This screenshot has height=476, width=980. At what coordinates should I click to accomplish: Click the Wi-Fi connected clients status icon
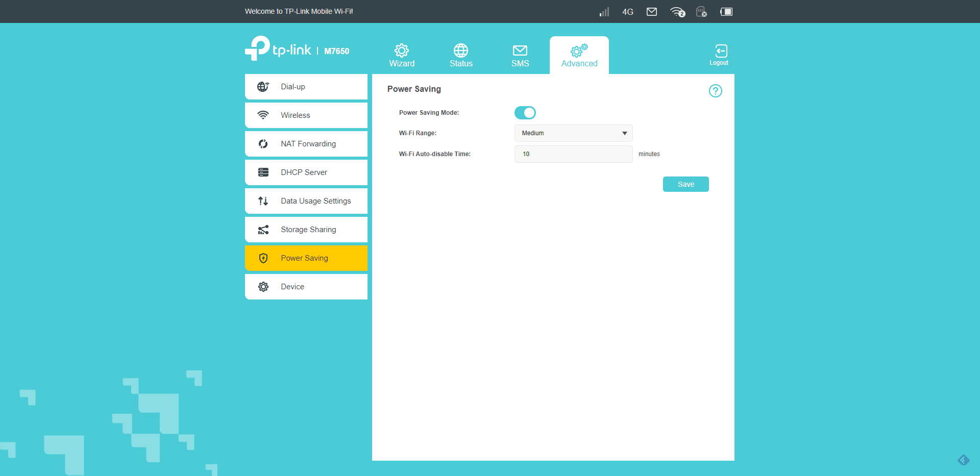pyautogui.click(x=677, y=12)
